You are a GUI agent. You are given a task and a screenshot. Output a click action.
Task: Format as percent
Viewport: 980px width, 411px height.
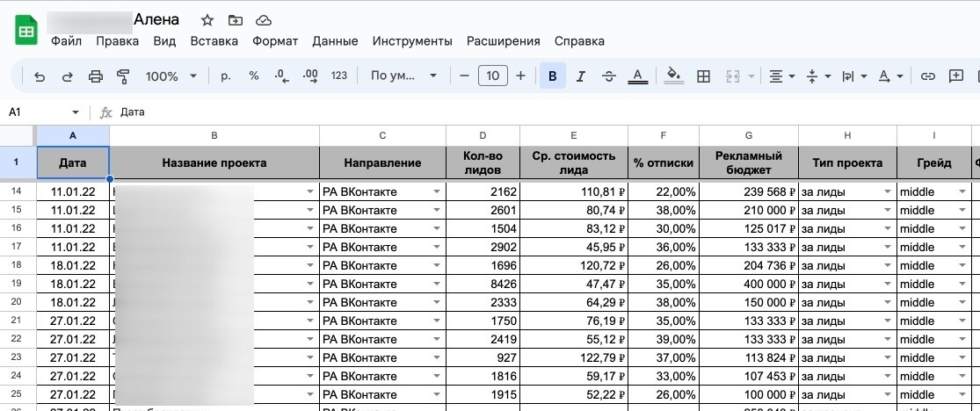click(x=254, y=76)
